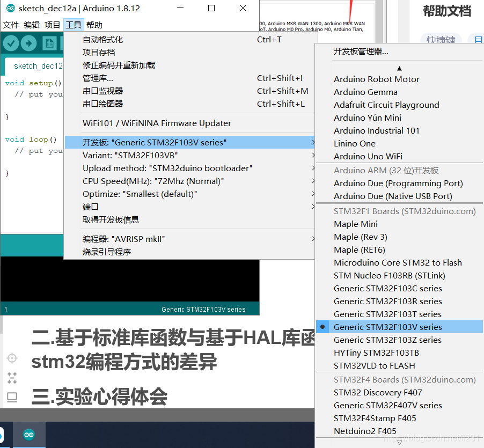
Task: Click the font resize arrows icon in sidebar
Action: pyautogui.click(x=12, y=378)
